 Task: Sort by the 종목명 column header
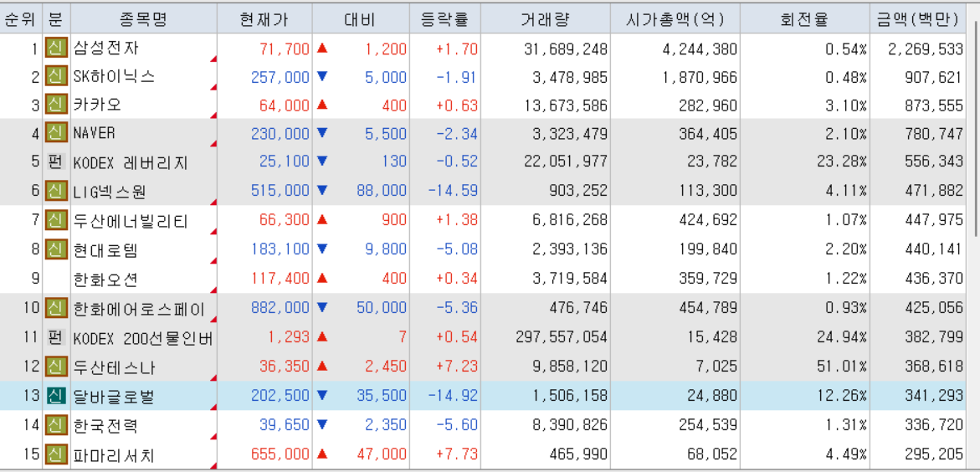pyautogui.click(x=144, y=18)
